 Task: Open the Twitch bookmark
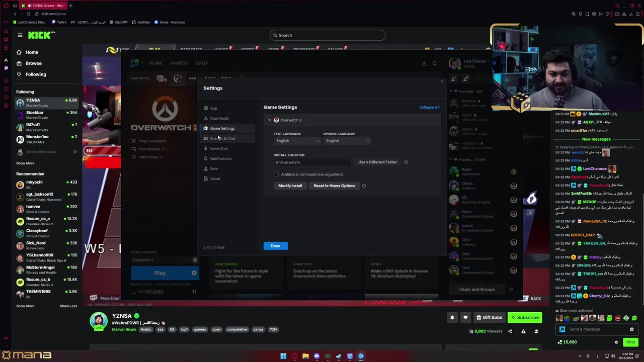click(59, 22)
